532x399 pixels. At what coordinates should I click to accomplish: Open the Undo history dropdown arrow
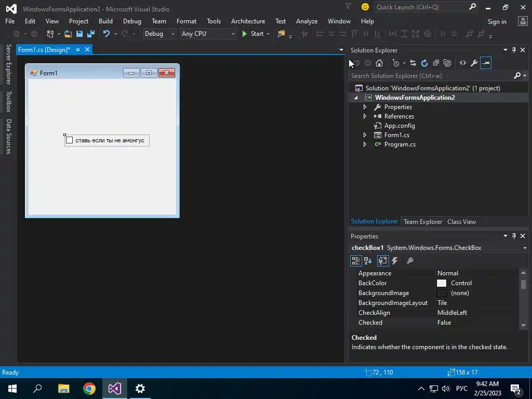pos(116,34)
